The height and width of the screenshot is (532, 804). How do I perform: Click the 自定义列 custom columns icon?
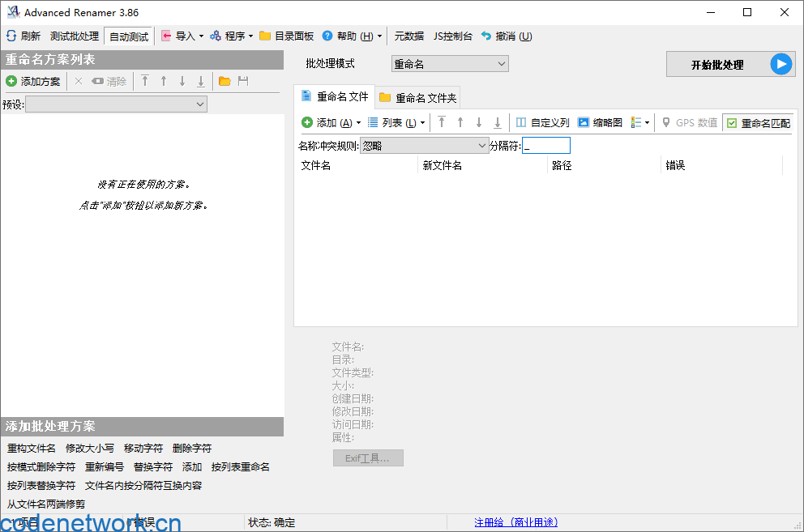[521, 122]
